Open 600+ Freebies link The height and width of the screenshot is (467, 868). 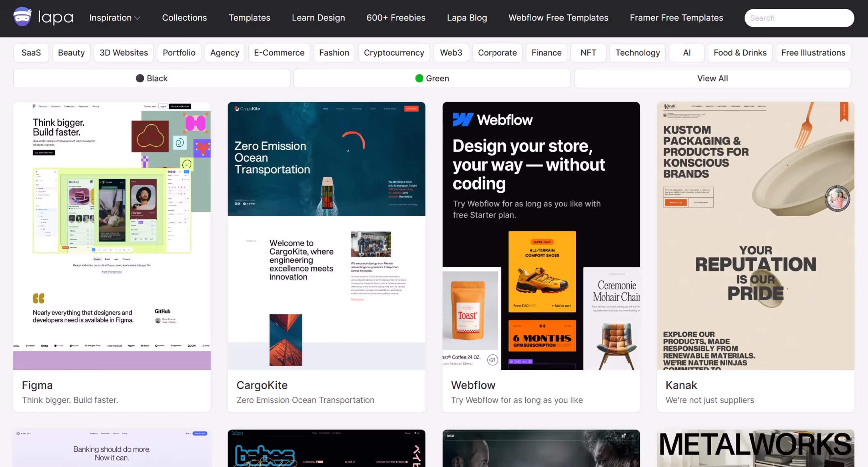[x=396, y=18]
